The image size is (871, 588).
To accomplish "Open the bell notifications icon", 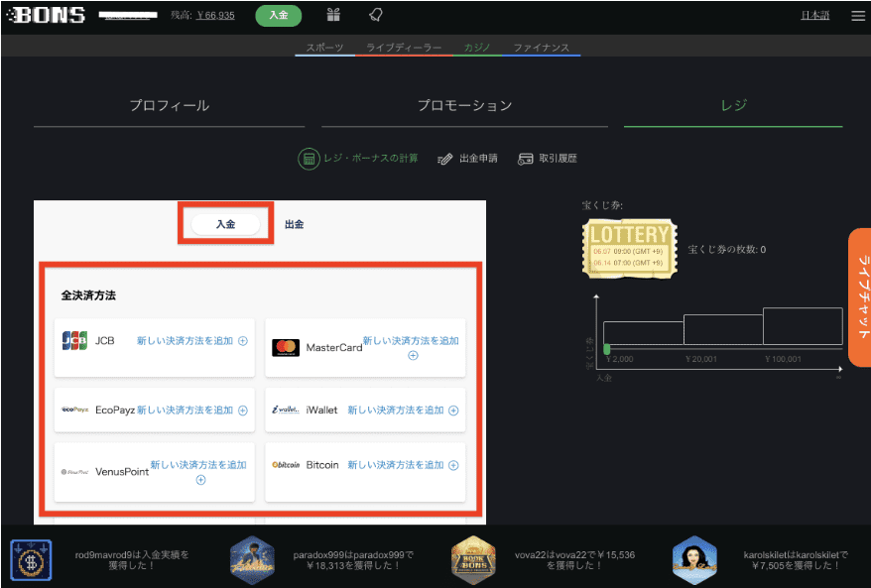I will 376,15.
